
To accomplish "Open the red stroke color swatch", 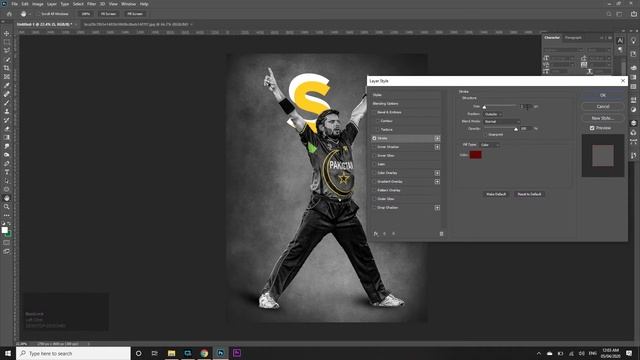I will point(476,155).
